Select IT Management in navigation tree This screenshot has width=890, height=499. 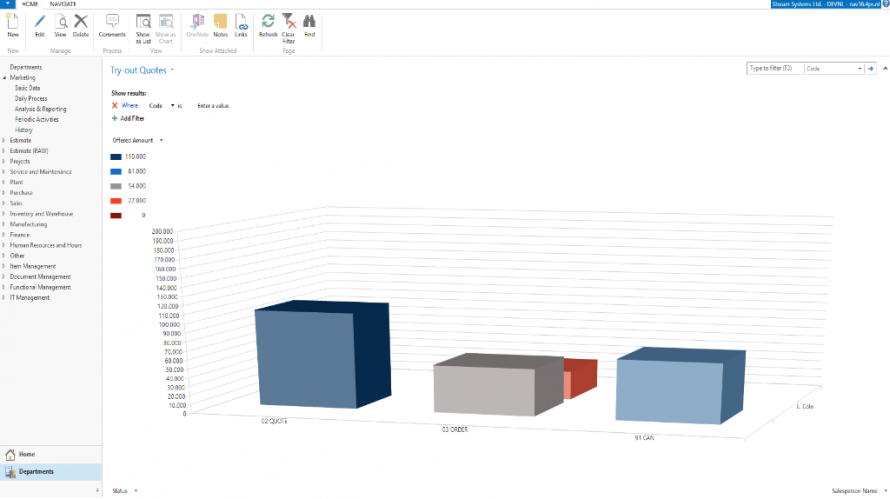coord(30,298)
